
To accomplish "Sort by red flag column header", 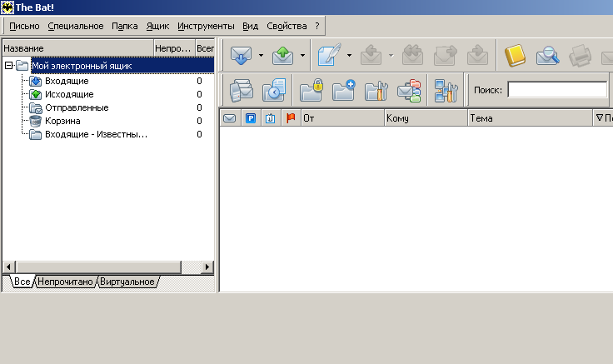I will (291, 118).
